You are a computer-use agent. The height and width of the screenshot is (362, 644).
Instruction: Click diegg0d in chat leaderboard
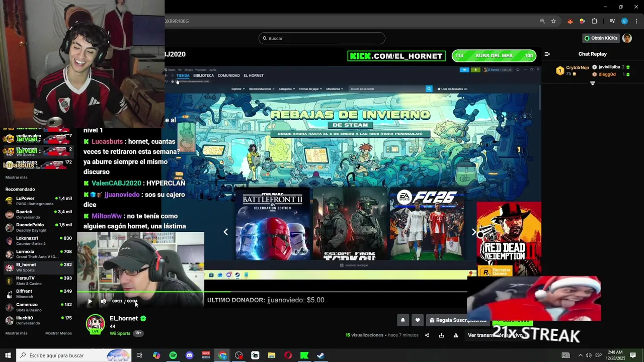(x=607, y=74)
